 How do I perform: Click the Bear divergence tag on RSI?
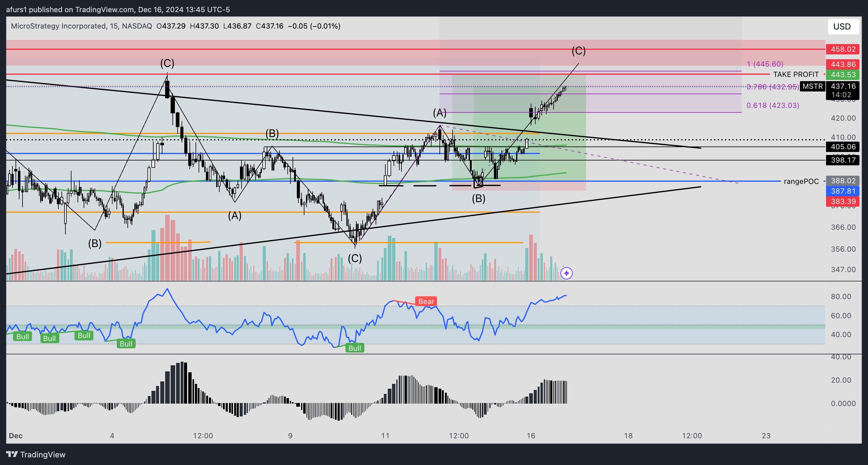[426, 301]
